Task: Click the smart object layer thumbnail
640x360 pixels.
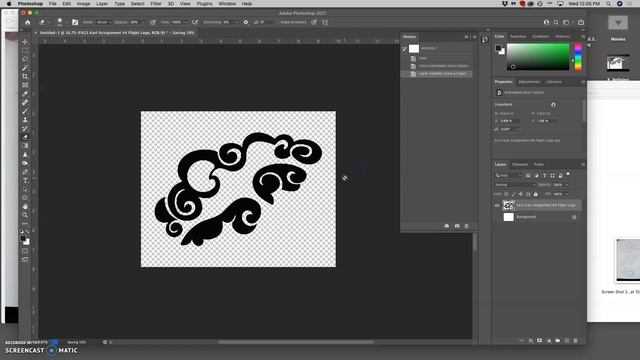Action: (508, 205)
